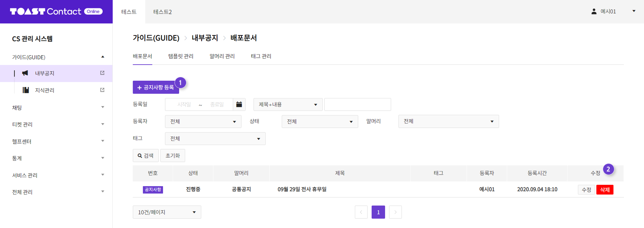Open 지식관리 in new window icon
The height and width of the screenshot is (228, 644).
click(x=102, y=90)
